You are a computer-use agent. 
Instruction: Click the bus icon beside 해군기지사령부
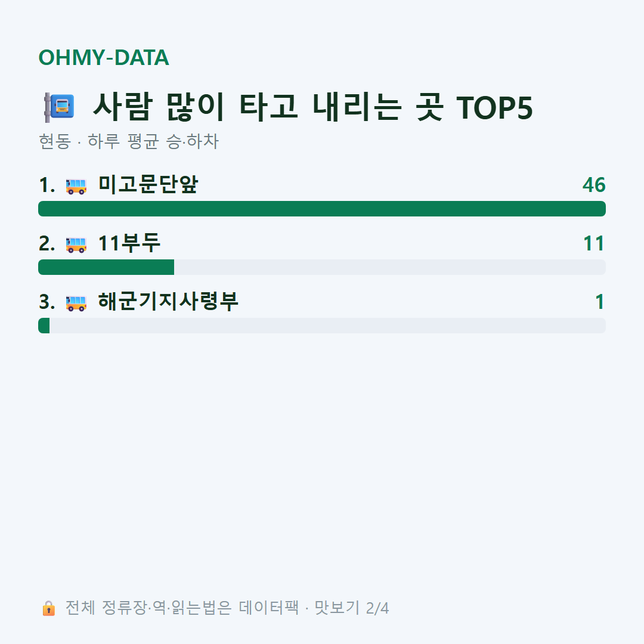pos(76,303)
